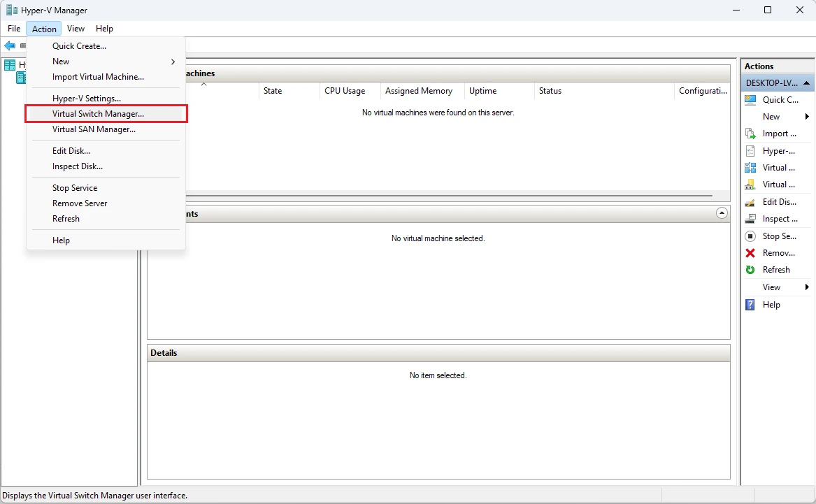Expand the New submenu arrow in Actions pane
The width and height of the screenshot is (816, 504).
pyautogui.click(x=807, y=117)
